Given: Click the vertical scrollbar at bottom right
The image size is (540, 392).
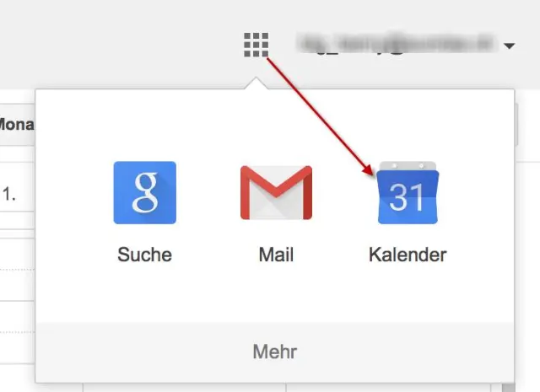Looking at the screenshot, I should pos(508,388).
